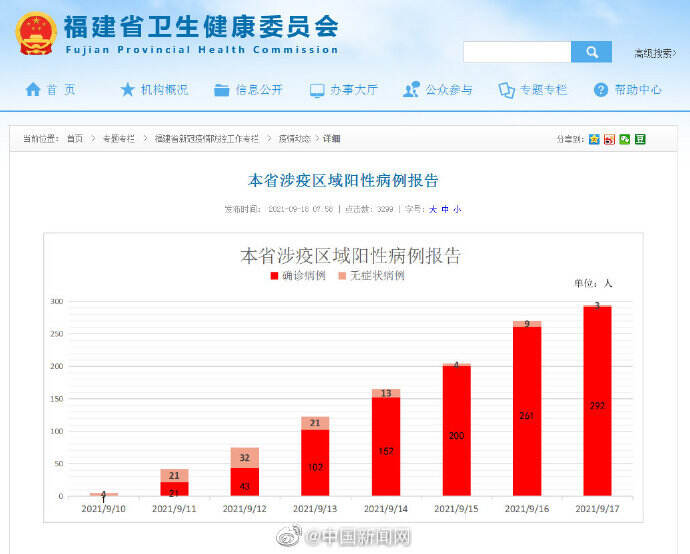Click the home icon beside 首页
Screen dimensions: 690x554
pos(33,89)
